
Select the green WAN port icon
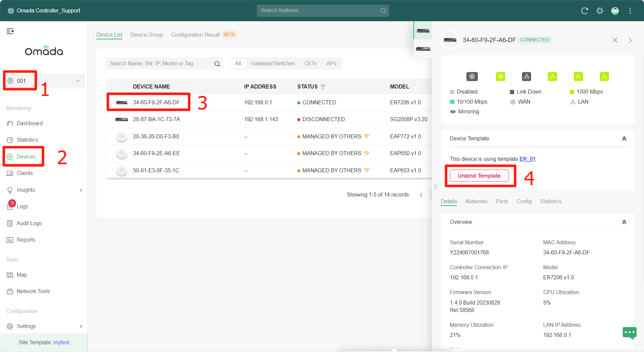coord(501,76)
